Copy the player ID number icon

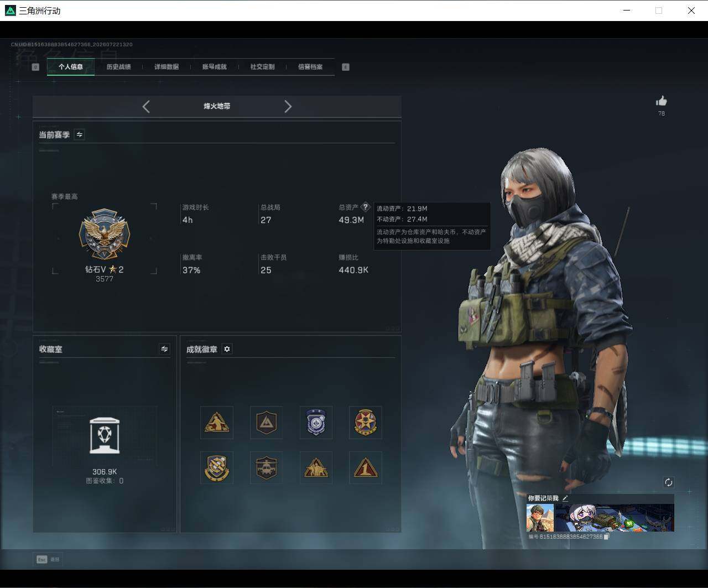606,537
